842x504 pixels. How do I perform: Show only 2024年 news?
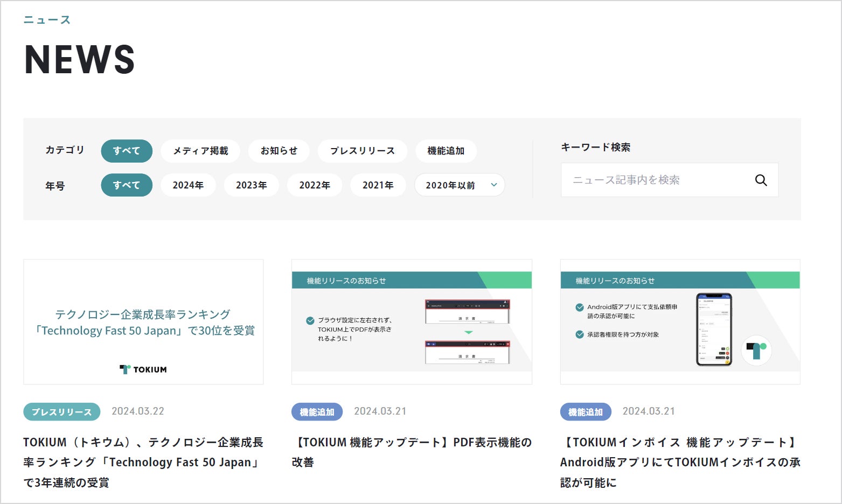coord(188,185)
